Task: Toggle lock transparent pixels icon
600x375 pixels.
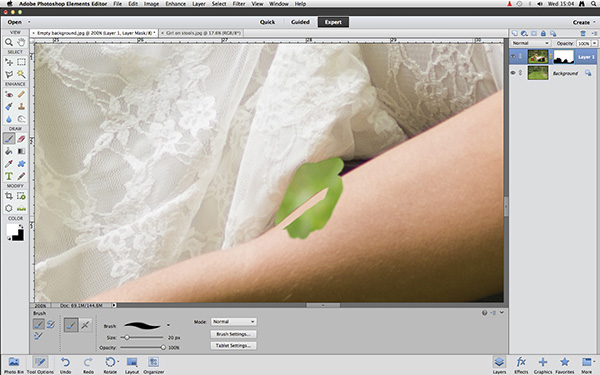Action: [553, 33]
